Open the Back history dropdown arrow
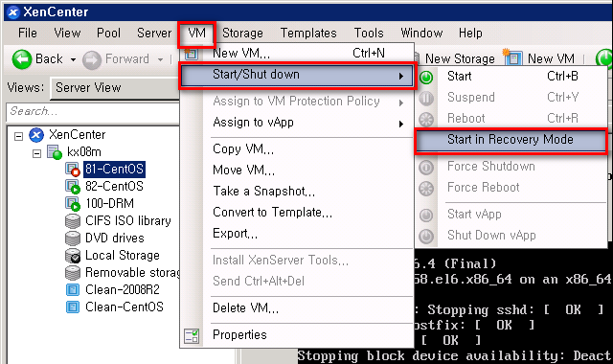 [73, 59]
